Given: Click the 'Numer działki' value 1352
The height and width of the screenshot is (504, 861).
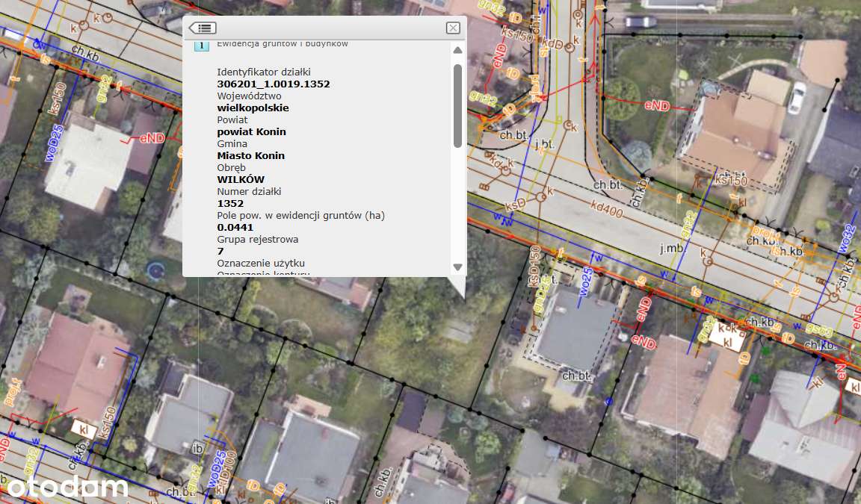Looking at the screenshot, I should point(230,203).
